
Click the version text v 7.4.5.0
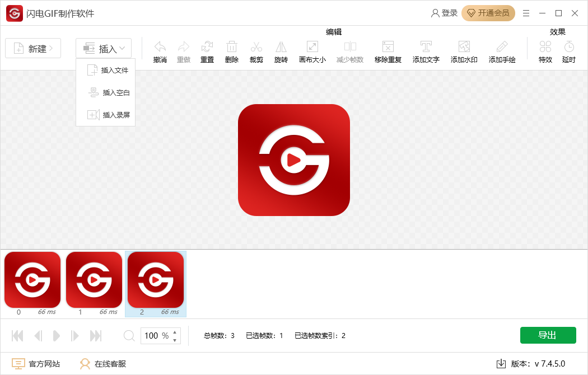pos(550,363)
